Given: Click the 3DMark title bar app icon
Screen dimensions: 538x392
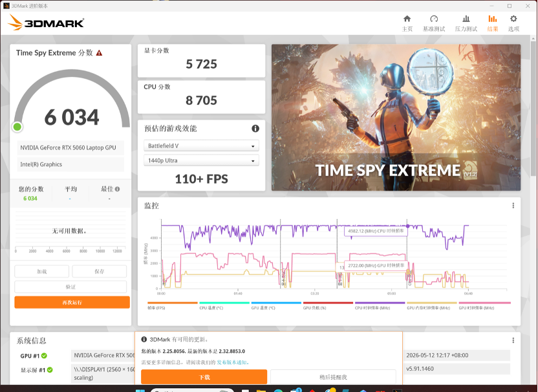Looking at the screenshot, I should (x=6, y=5).
